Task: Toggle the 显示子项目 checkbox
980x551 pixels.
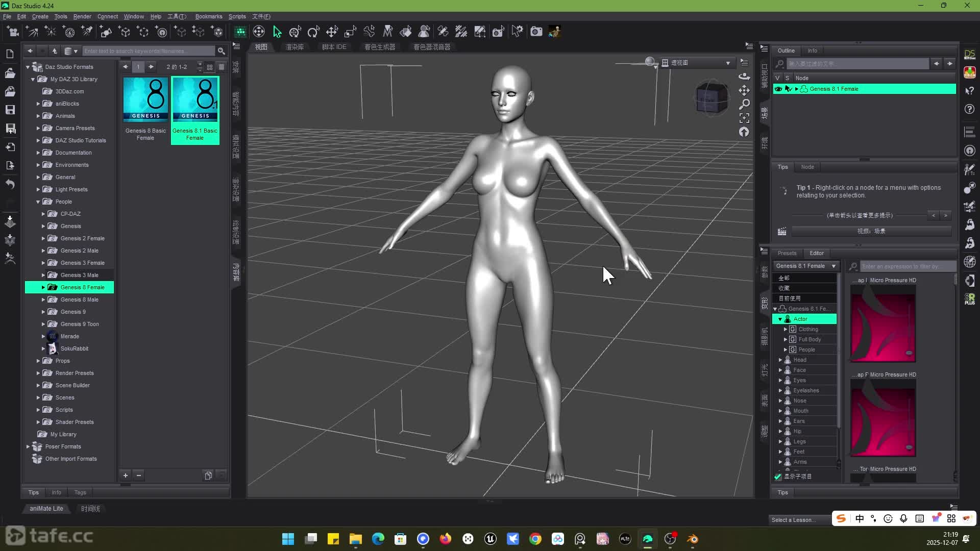Action: click(778, 477)
